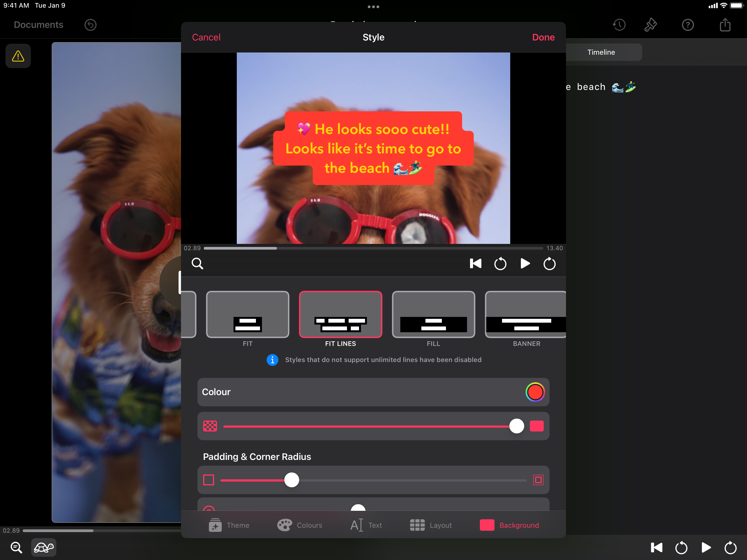Viewport: 747px width, 560px height.
Task: Adjust the background opacity slider handle
Action: (x=516, y=426)
